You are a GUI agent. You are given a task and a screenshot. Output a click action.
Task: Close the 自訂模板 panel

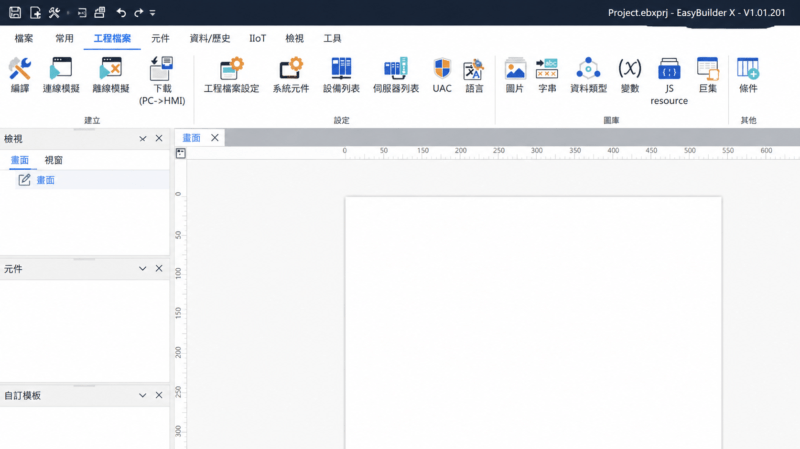point(159,395)
